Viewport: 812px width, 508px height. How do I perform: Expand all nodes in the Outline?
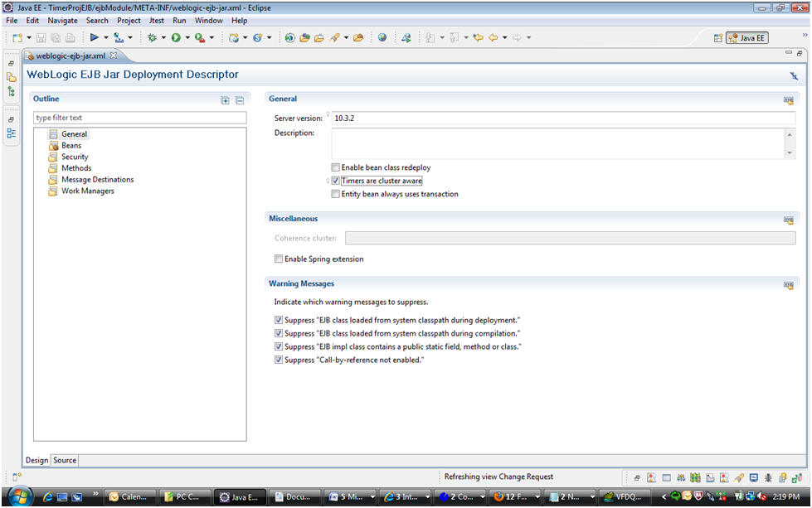226,100
